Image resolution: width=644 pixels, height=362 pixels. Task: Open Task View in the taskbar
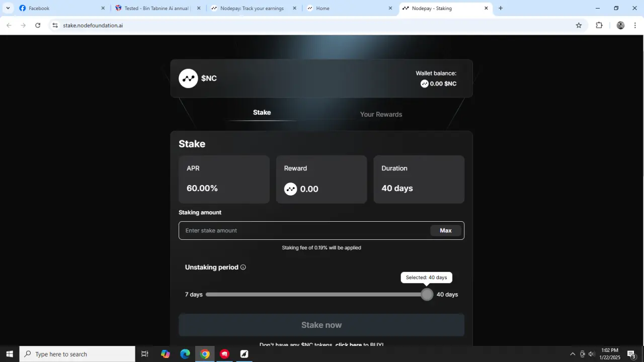point(145,354)
